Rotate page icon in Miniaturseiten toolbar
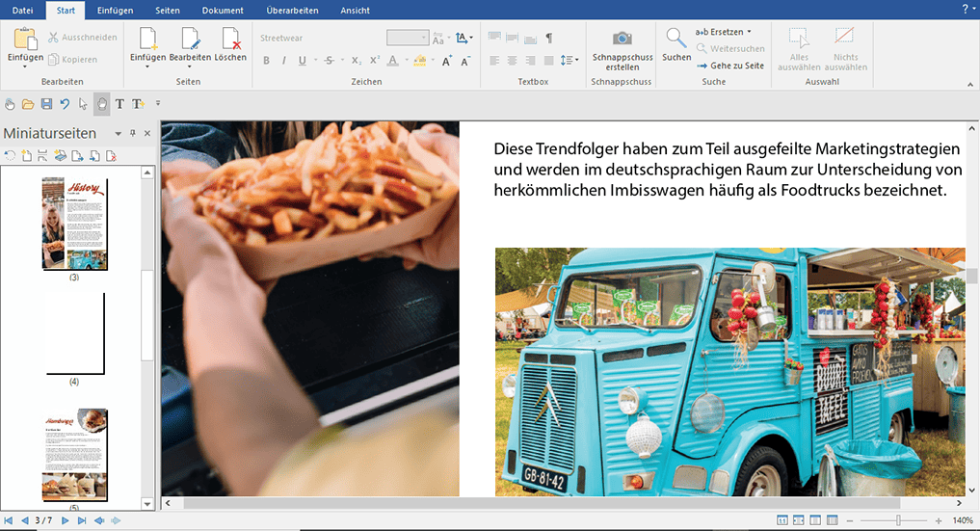Viewport: 980px width, 531px height. pos(10,156)
